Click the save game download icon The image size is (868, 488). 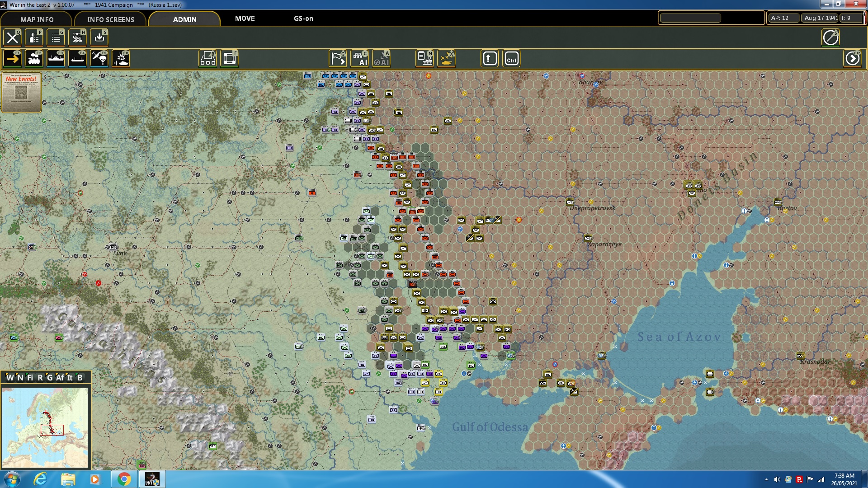click(99, 38)
